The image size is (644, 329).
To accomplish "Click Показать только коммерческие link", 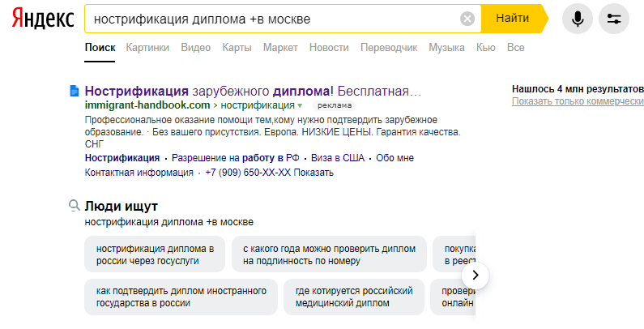I will 578,101.
